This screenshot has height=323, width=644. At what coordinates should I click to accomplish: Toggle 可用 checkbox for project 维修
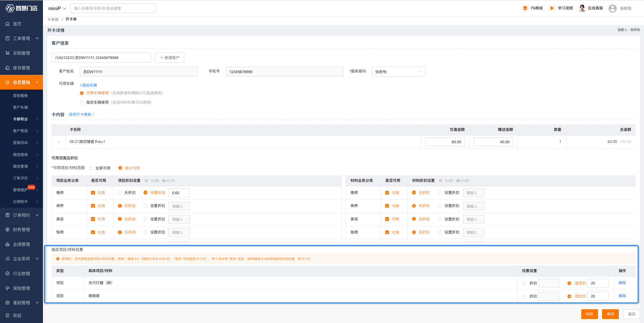tap(93, 193)
